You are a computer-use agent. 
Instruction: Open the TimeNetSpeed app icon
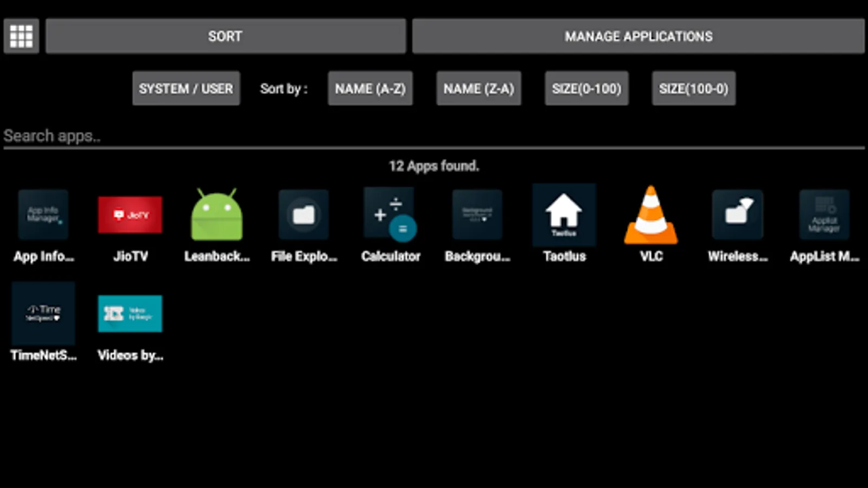(43, 313)
